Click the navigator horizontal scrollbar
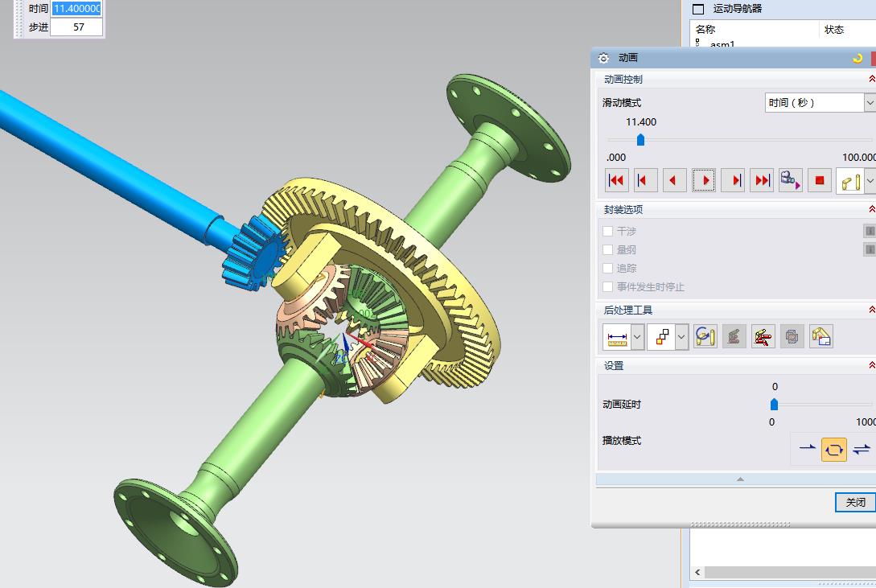The width and height of the screenshot is (876, 588). 790,573
